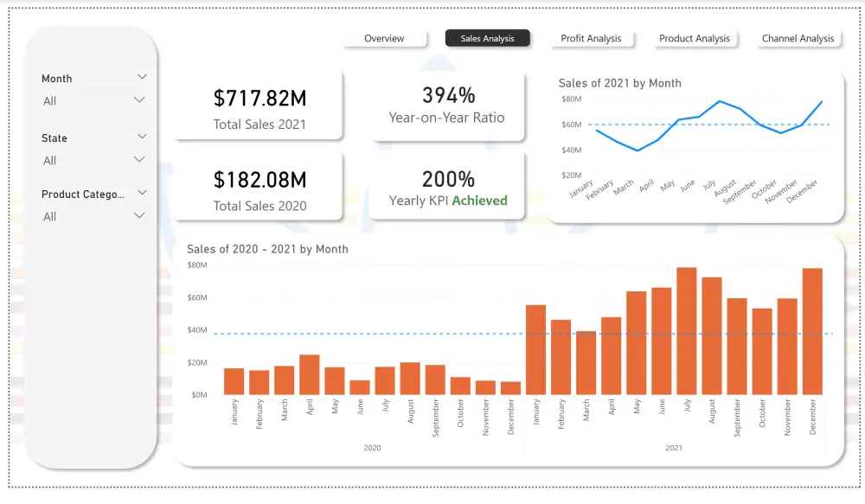Click the 2020 year axis label
Image resolution: width=865 pixels, height=504 pixels.
pos(372,448)
